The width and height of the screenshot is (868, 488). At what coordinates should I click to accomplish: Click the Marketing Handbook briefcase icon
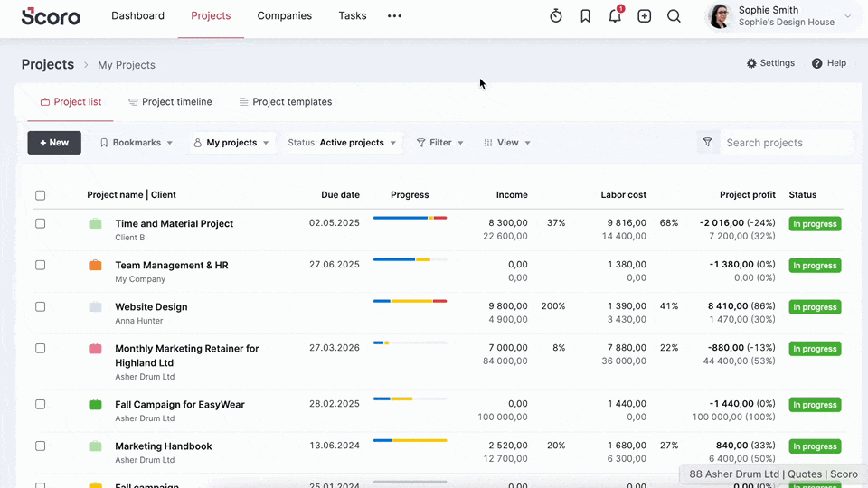(x=95, y=446)
